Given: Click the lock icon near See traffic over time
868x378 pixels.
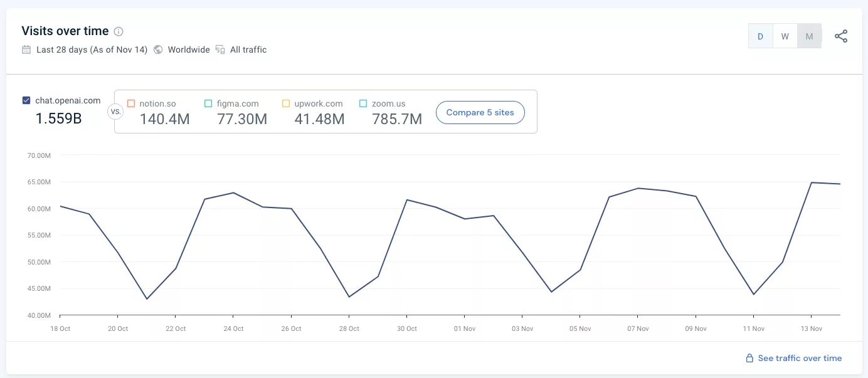Looking at the screenshot, I should (x=749, y=359).
